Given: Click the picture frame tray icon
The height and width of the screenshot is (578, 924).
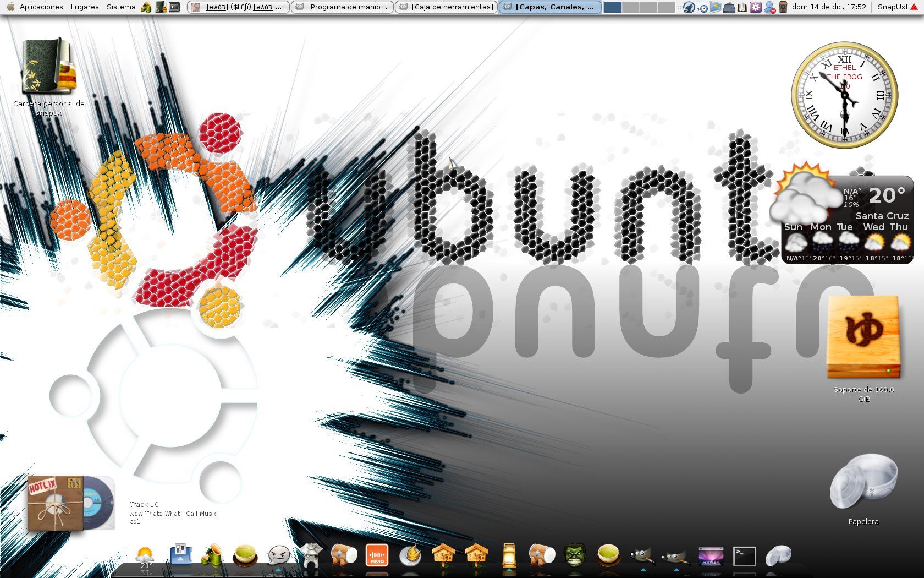Looking at the screenshot, I should (x=716, y=8).
